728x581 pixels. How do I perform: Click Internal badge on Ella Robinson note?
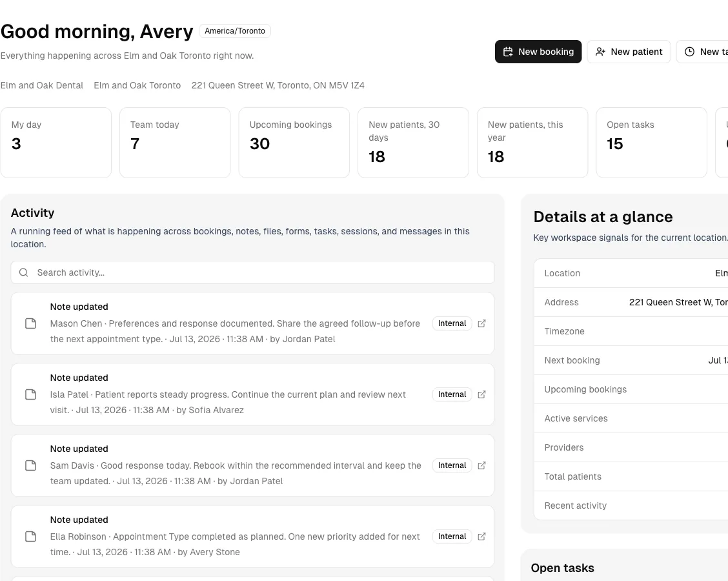(452, 536)
